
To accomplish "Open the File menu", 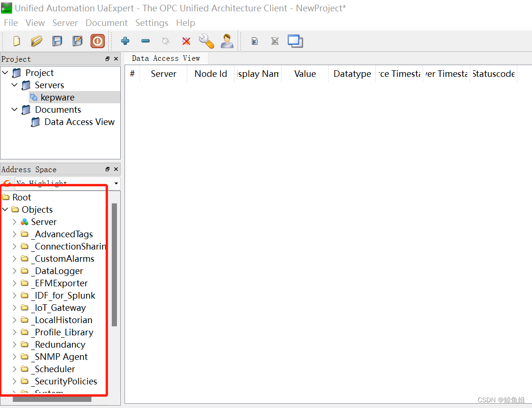I will (x=11, y=23).
